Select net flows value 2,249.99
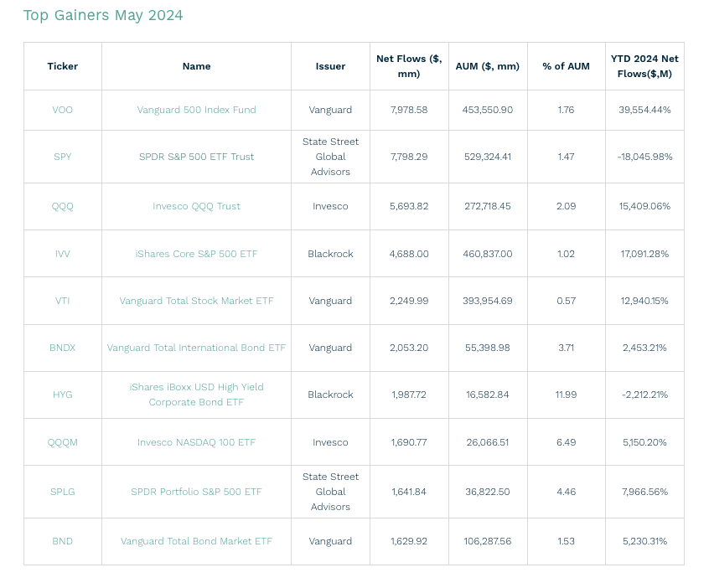The image size is (709, 588). [x=409, y=301]
